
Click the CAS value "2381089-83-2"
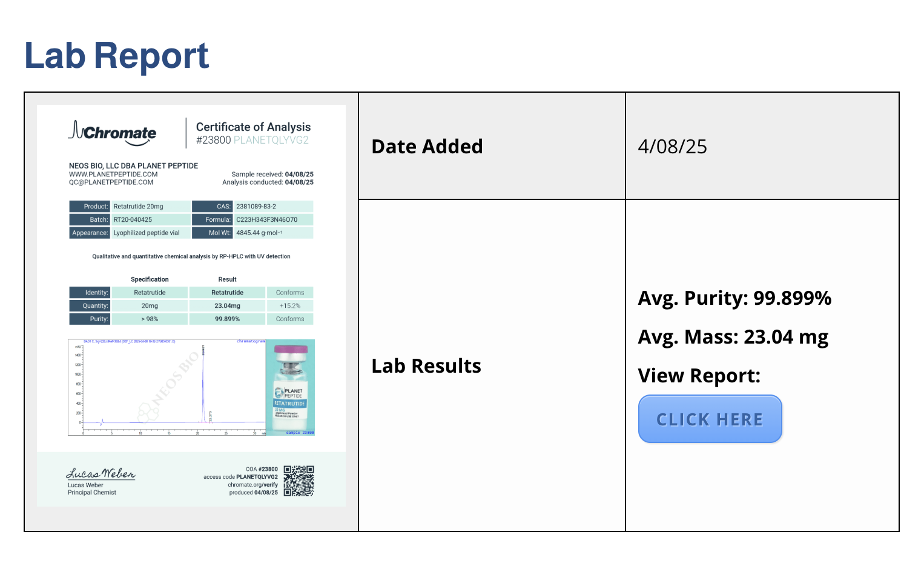256,206
